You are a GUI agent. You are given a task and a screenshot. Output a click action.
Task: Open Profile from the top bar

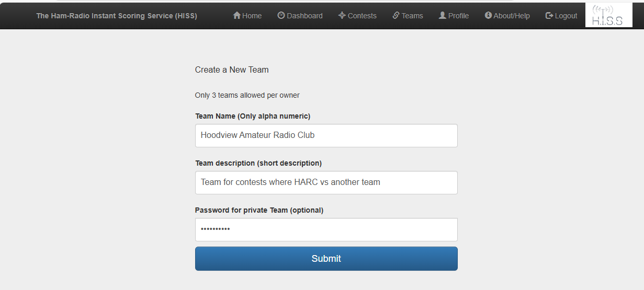pos(454,16)
